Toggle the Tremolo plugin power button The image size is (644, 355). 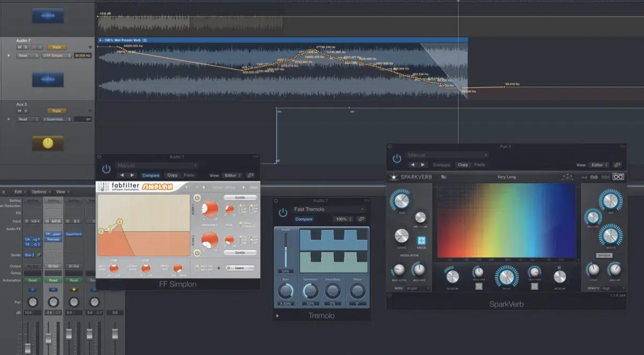coord(283,213)
